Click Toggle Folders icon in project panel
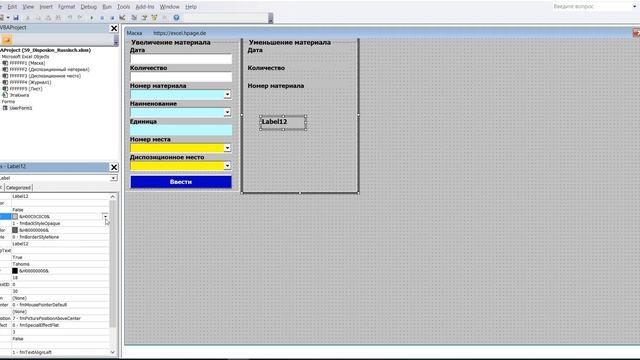 pyautogui.click(x=7, y=40)
